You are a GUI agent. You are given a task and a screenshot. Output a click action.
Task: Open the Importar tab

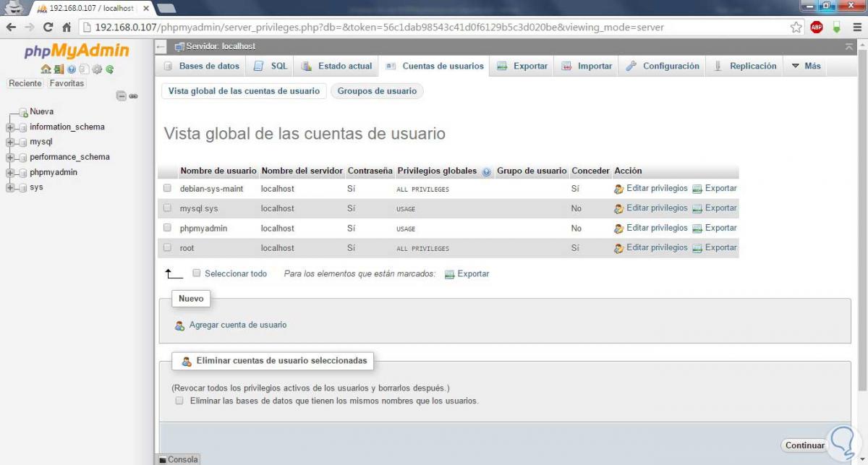tap(587, 66)
